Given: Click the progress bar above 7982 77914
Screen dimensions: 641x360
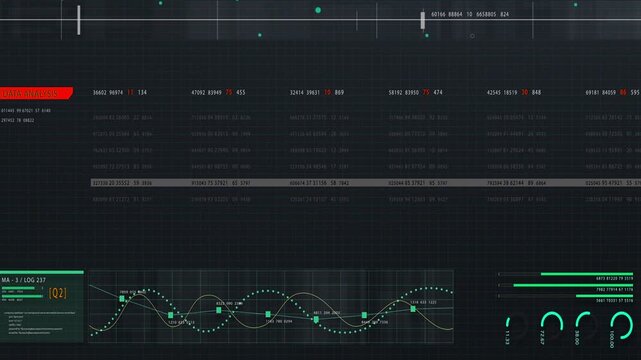Looking at the screenshot, I should (x=566, y=285).
